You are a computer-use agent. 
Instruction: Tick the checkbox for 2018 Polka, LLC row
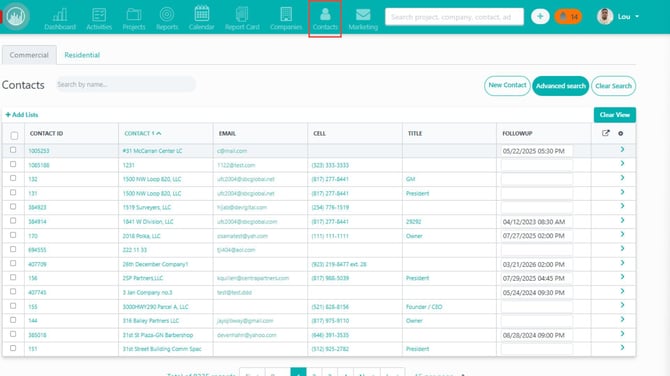tap(13, 235)
